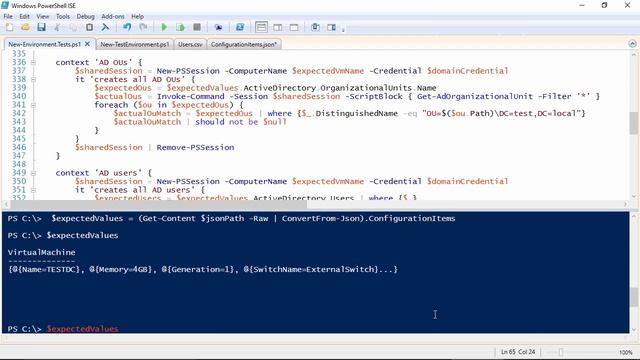
Task: Switch to New-TestEnvironment.ps1 tab
Action: [x=135, y=44]
